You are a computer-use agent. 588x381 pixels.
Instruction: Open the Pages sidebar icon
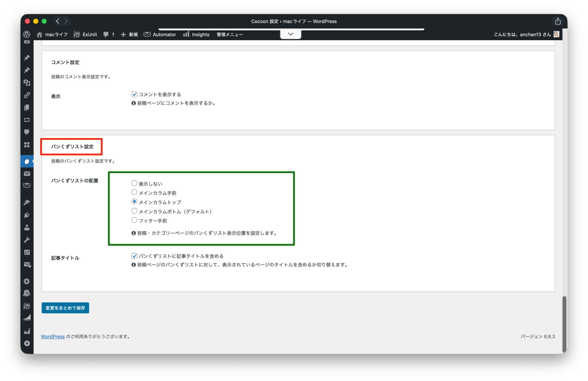[x=27, y=108]
